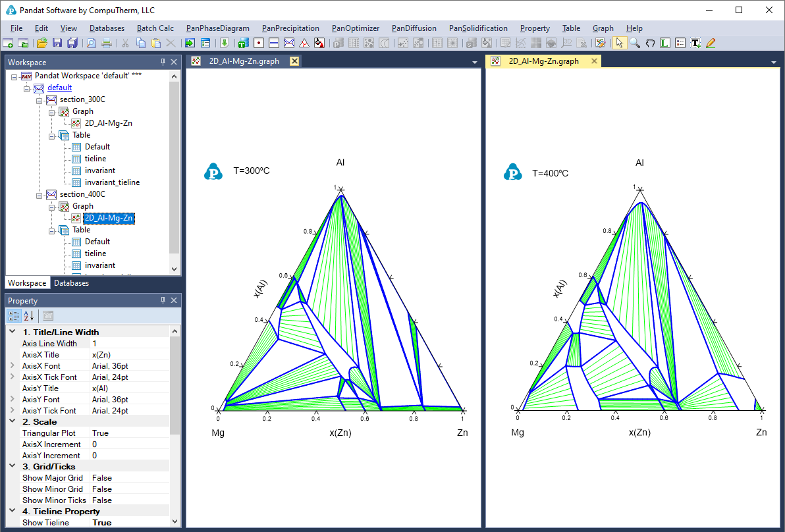The image size is (785, 532).
Task: Switch to the Databases tab
Action: click(71, 283)
